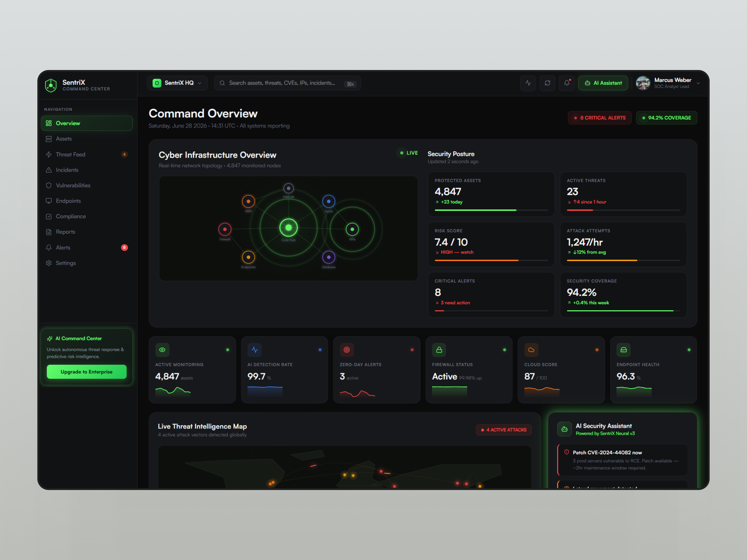Image resolution: width=747 pixels, height=560 pixels.
Task: Click the refresh icon in top bar
Action: [547, 83]
